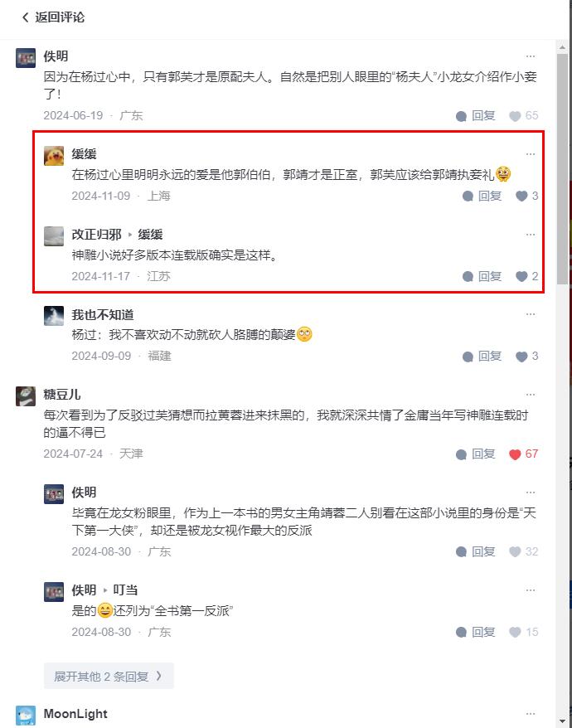572x728 pixels.
Task: Click heart icon on 我也不知道's comment
Action: 522,357
